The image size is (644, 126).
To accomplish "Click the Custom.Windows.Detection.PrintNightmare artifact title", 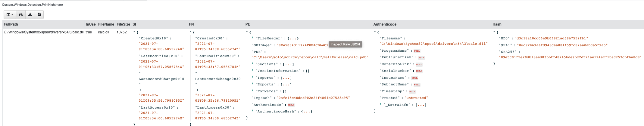I will click(33, 5).
